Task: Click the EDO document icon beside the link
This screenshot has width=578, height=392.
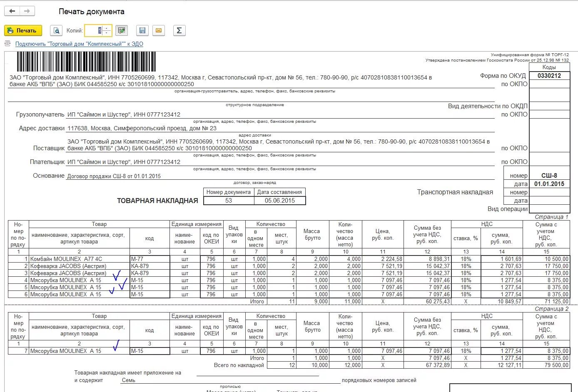Action: [x=7, y=43]
